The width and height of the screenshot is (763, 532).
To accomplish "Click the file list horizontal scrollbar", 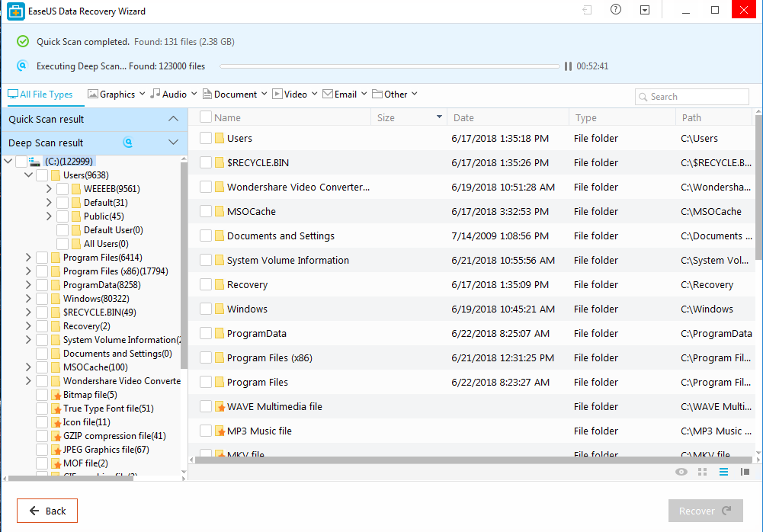I will point(473,460).
